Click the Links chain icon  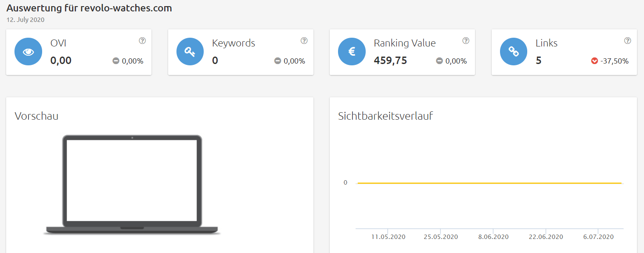coord(514,52)
